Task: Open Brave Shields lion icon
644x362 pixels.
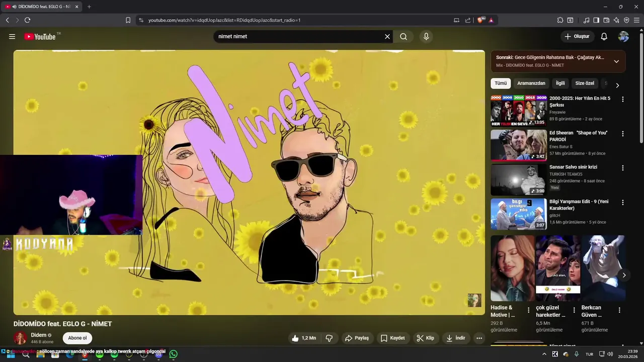Action: pos(480,20)
